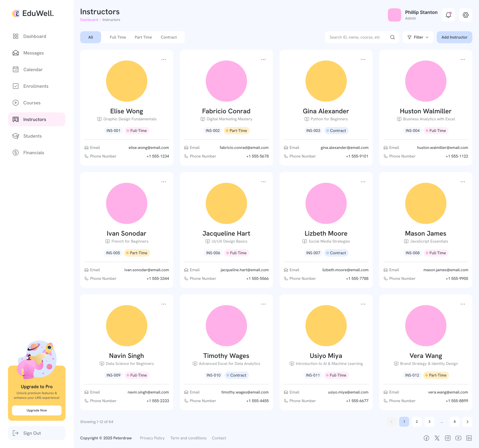Follow the Dashboard breadcrumb link

click(89, 20)
